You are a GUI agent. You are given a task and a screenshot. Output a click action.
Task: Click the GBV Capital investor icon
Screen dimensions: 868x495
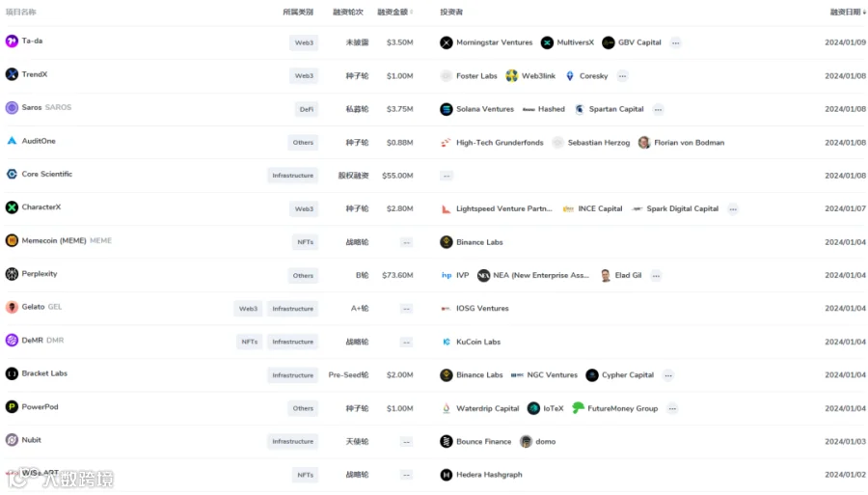(x=609, y=42)
